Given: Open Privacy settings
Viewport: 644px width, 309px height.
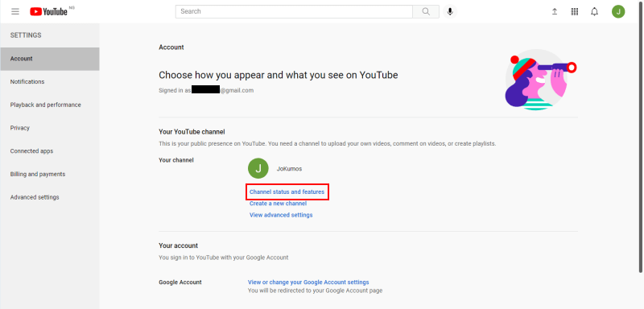Looking at the screenshot, I should 50,128.
